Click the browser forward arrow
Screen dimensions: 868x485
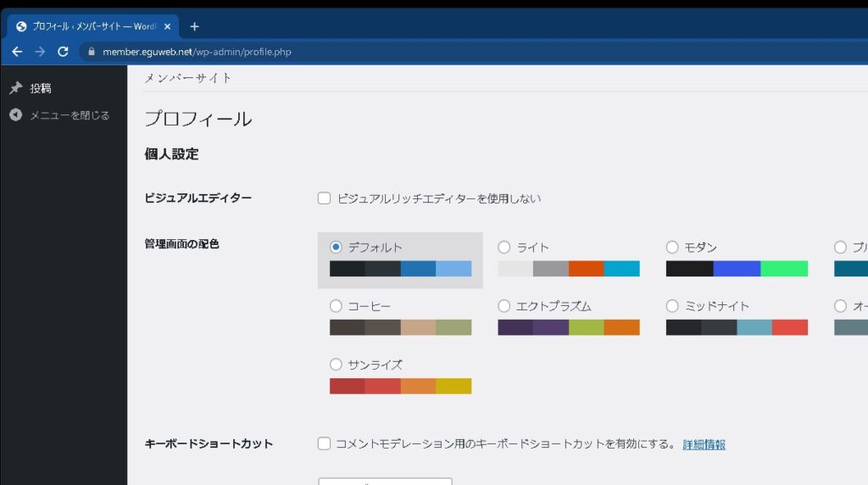click(x=40, y=52)
